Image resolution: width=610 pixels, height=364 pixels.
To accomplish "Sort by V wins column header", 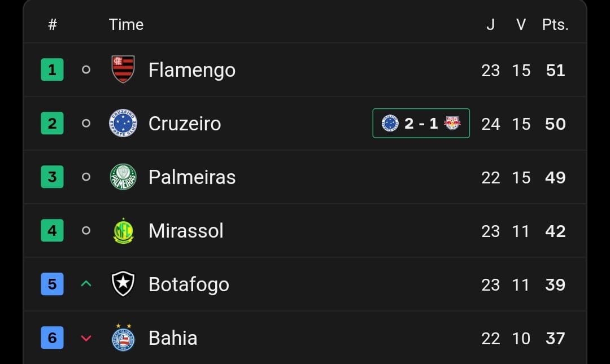I will (521, 24).
